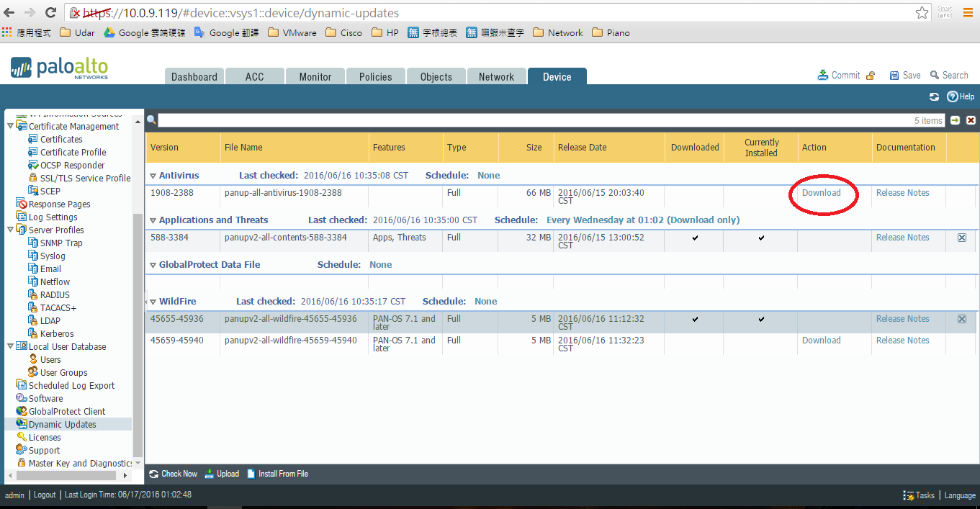Open the Help icon
Viewport: 980px width, 509px height.
pos(952,96)
